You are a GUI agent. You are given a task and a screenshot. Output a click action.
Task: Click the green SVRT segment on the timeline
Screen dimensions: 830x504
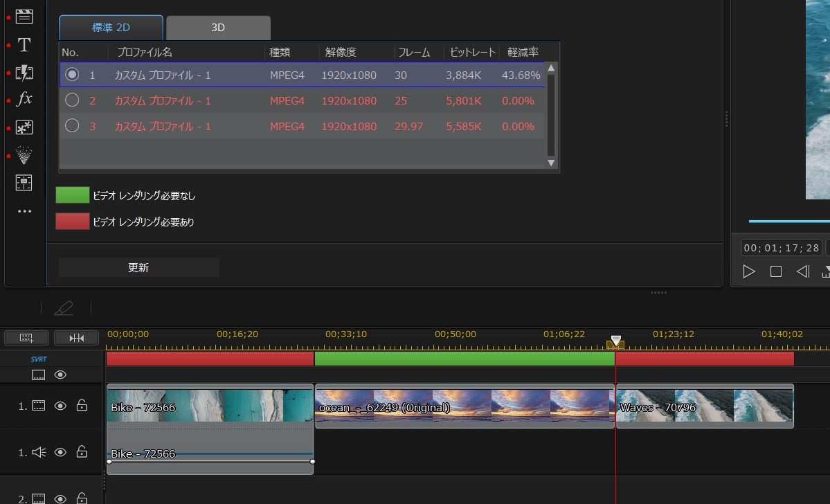[464, 359]
